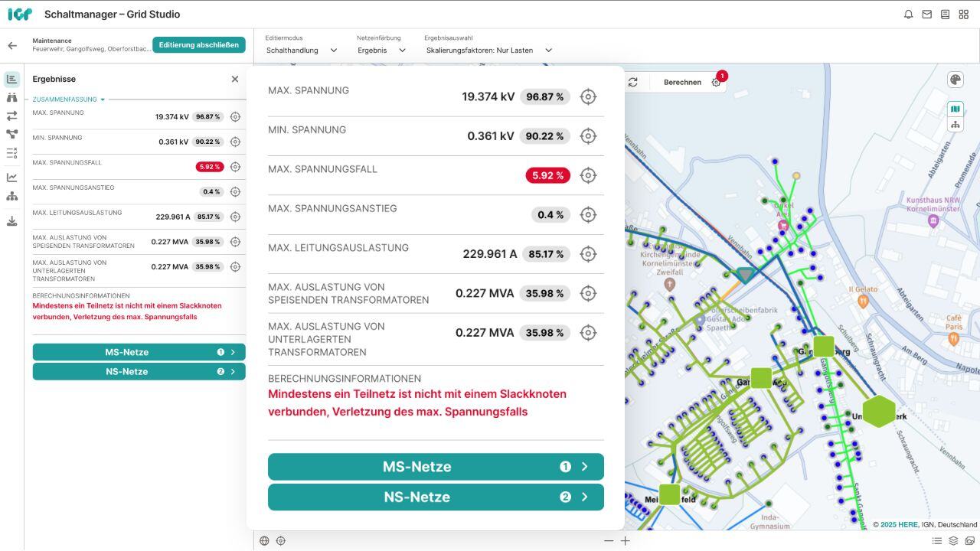Click the Schaltmanager – Grid Studio title
The image size is (980, 551).
tap(113, 15)
